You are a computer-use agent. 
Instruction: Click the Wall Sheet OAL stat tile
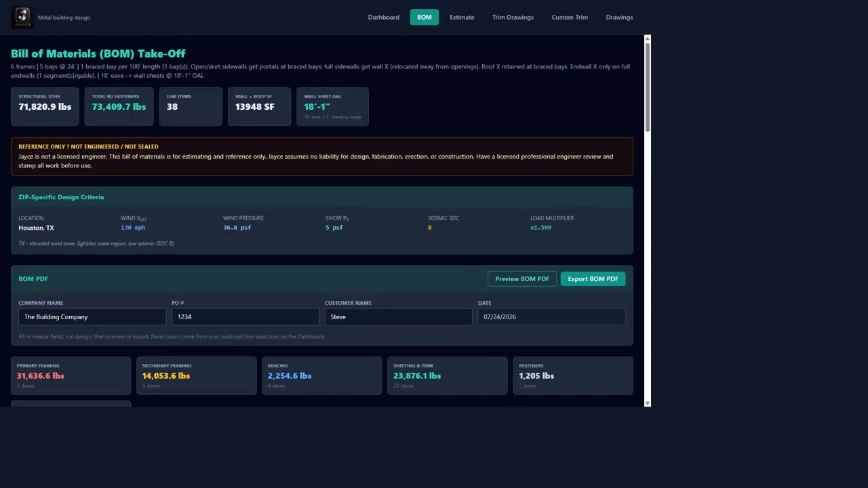pos(332,106)
